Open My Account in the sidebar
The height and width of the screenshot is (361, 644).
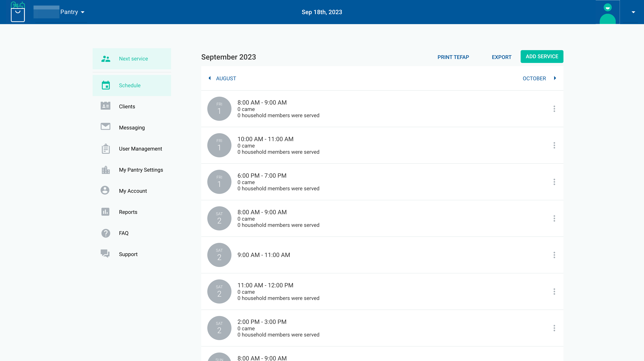[x=132, y=191]
